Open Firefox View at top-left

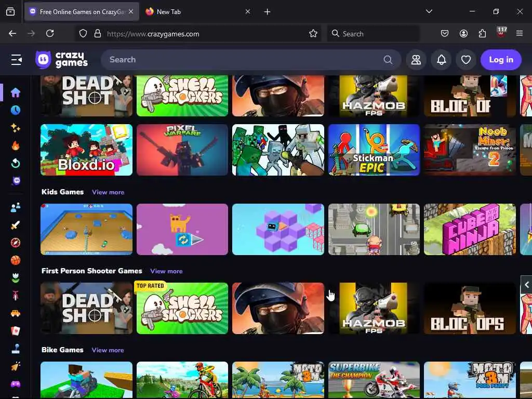[10, 12]
